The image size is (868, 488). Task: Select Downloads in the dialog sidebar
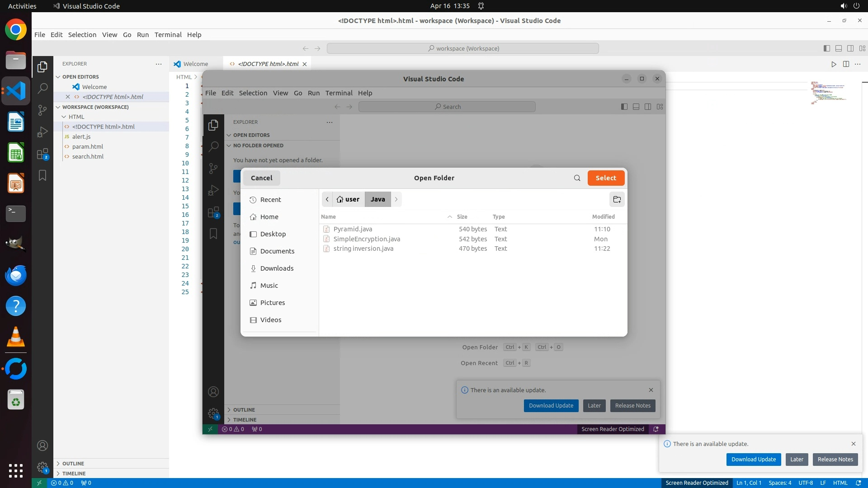[277, 268]
